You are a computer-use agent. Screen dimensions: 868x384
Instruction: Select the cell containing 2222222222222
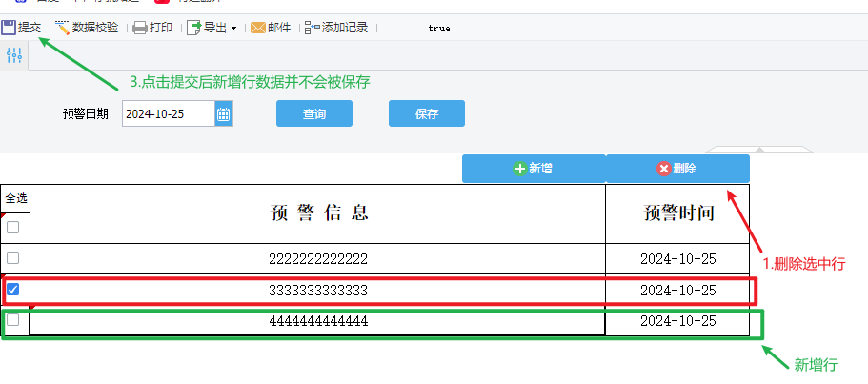317,259
